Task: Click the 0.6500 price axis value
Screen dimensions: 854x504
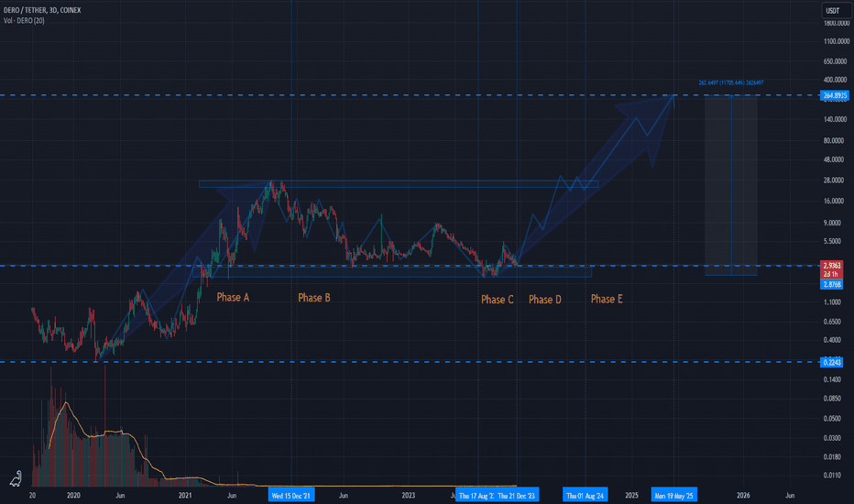Action: pos(833,322)
